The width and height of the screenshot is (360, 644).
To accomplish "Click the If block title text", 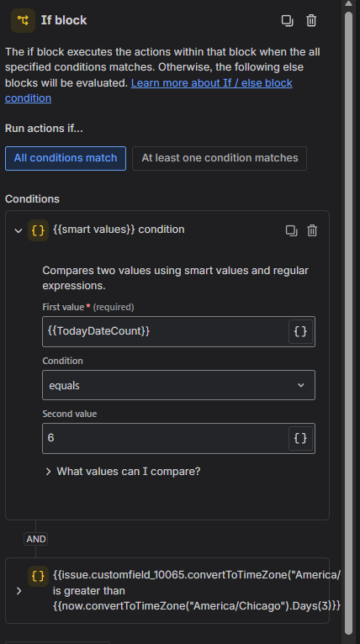I will pos(64,20).
